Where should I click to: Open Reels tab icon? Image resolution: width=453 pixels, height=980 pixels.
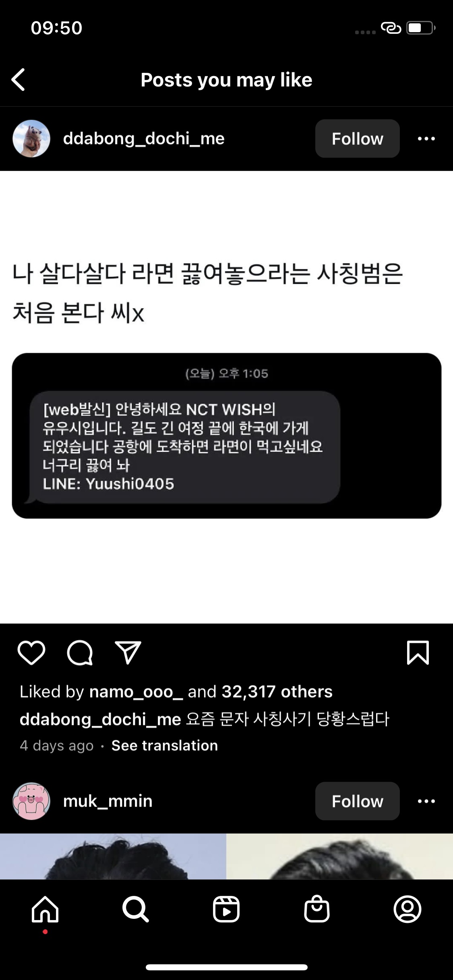click(x=226, y=909)
